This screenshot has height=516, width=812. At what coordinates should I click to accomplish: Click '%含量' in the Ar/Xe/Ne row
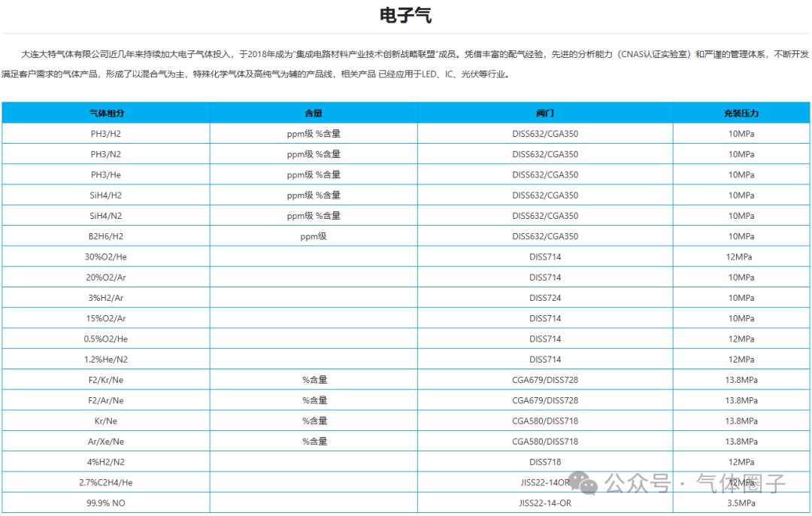click(x=315, y=442)
